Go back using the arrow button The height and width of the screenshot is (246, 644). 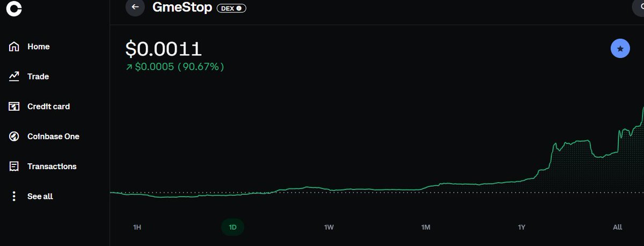[135, 7]
